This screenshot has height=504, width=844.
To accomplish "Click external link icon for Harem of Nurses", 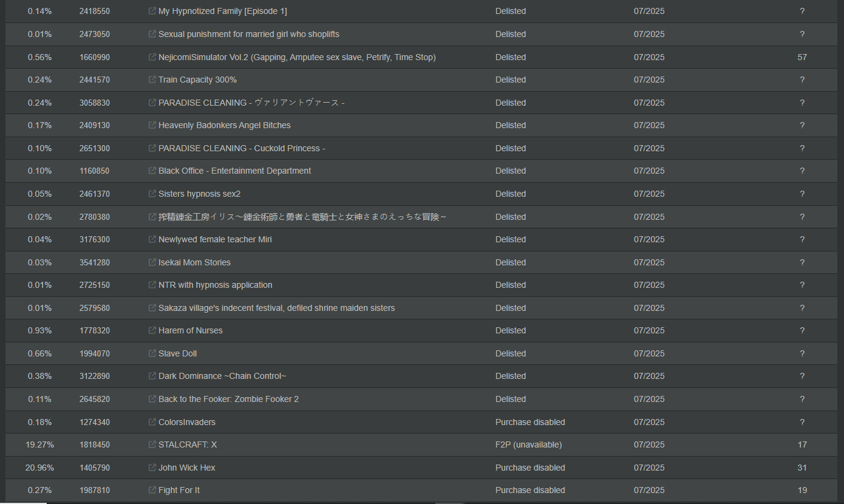I will [152, 330].
